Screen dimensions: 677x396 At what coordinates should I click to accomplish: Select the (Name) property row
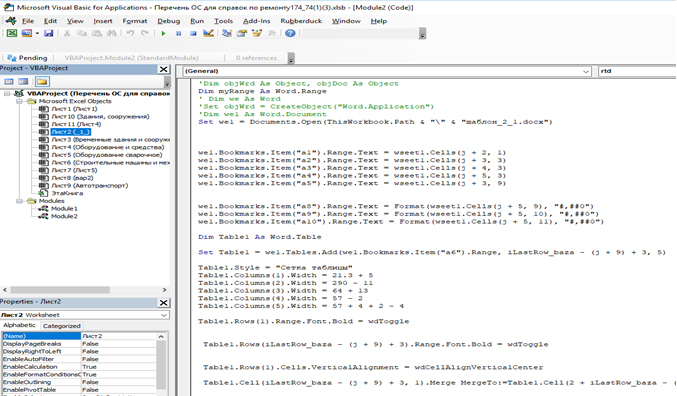click(x=79, y=336)
